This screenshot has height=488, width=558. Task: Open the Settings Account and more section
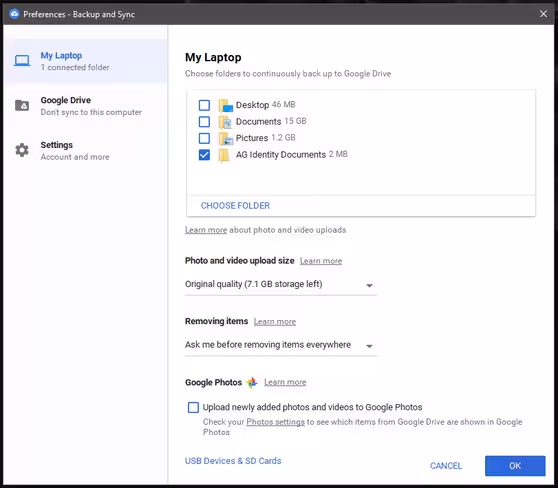click(85, 151)
